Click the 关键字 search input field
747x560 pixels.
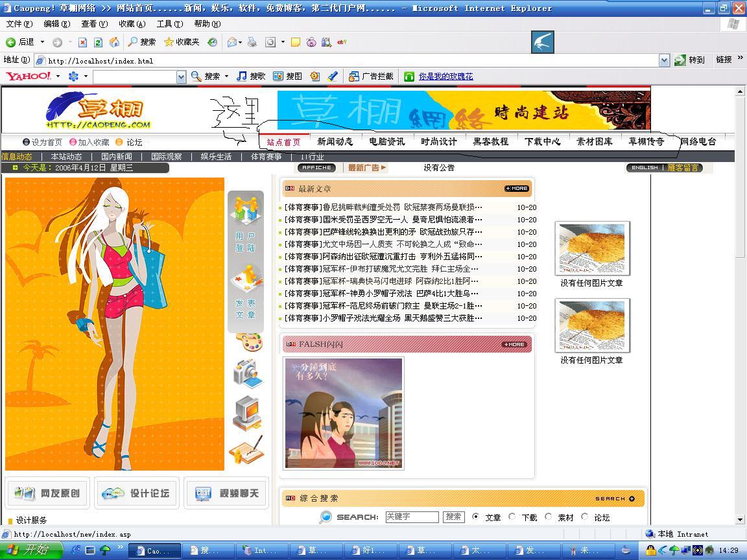click(412, 517)
